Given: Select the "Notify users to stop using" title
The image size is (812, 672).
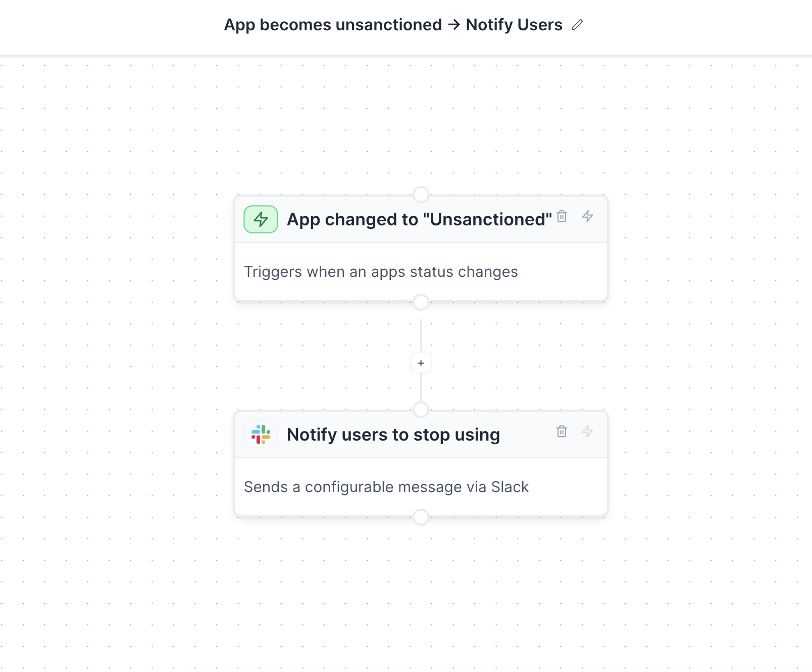Looking at the screenshot, I should pos(393,435).
